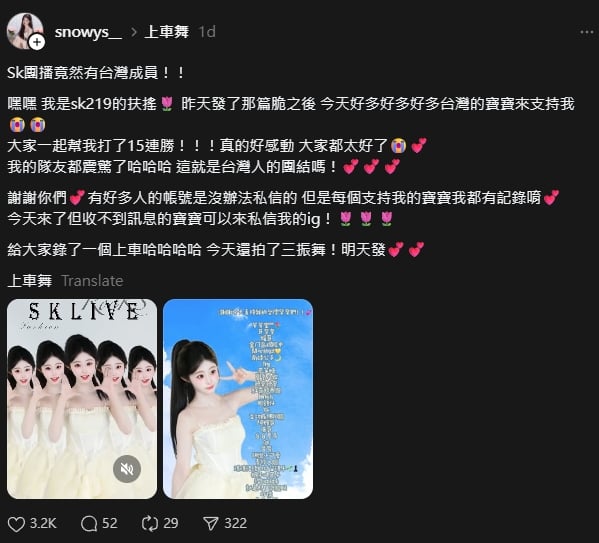This screenshot has height=543, width=599.
Task: Like the post with the heart icon
Action: pyautogui.click(x=16, y=524)
